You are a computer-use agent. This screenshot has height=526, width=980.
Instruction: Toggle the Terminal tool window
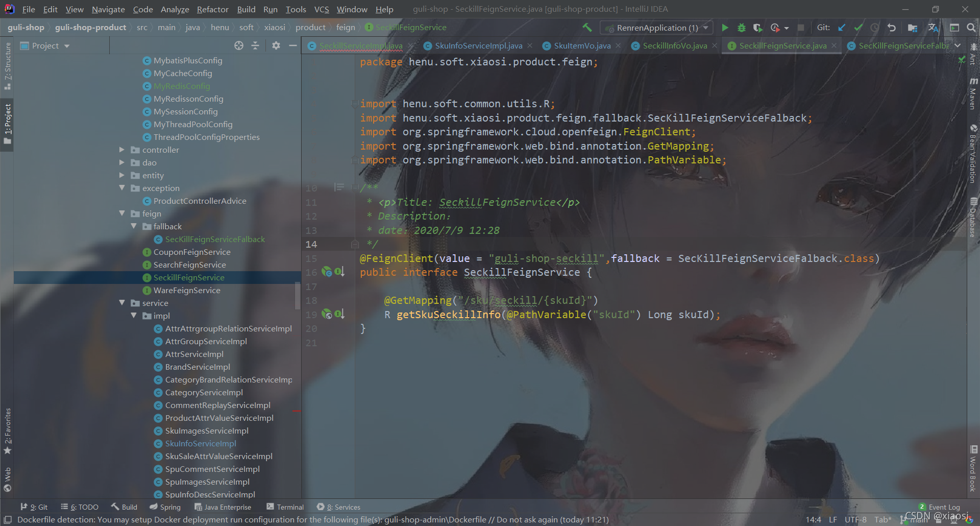tap(285, 507)
